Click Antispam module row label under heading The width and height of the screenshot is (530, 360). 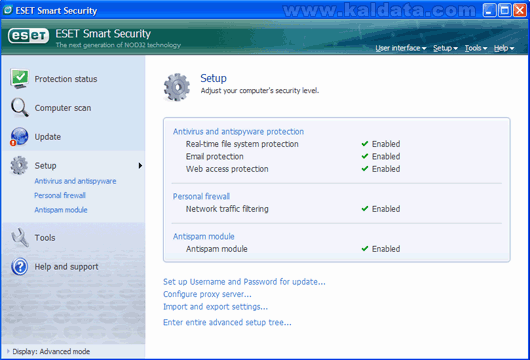pos(217,249)
